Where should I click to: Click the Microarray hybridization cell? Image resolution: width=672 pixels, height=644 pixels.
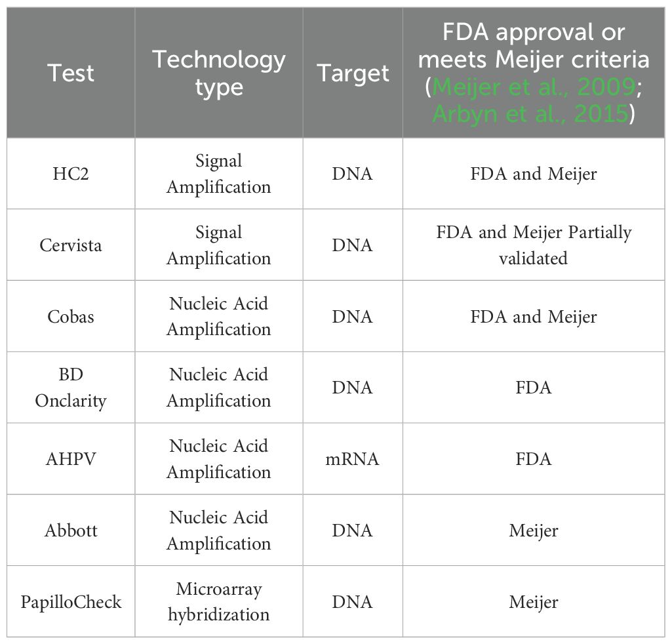219,602
